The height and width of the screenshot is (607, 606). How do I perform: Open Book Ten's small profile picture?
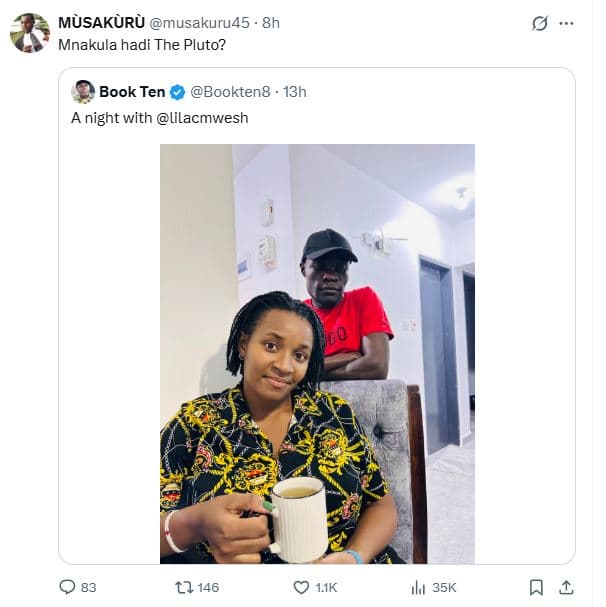83,92
